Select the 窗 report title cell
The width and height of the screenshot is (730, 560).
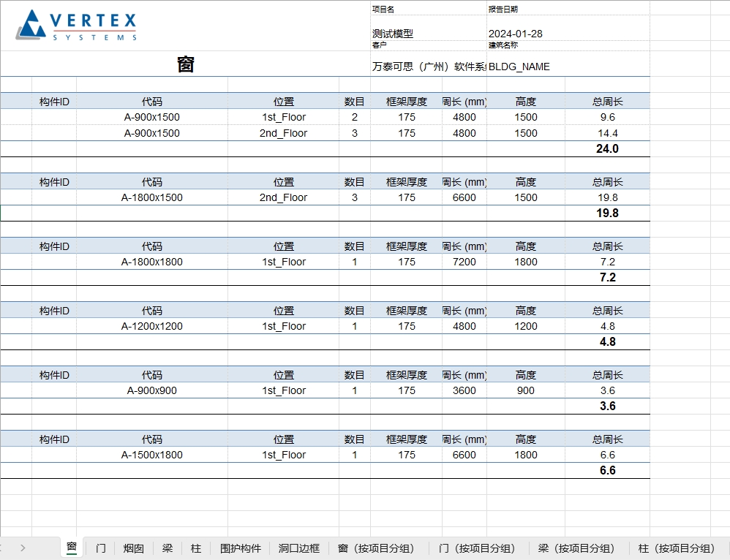click(185, 64)
